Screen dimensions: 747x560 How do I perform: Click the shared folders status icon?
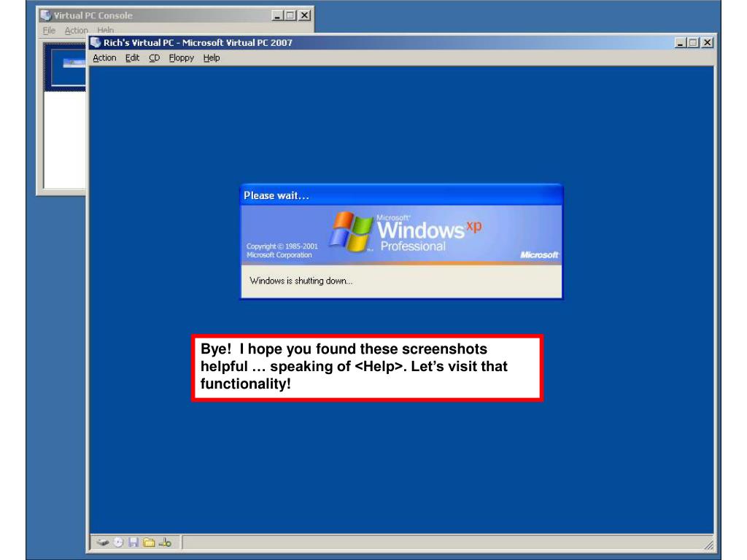pos(149,542)
